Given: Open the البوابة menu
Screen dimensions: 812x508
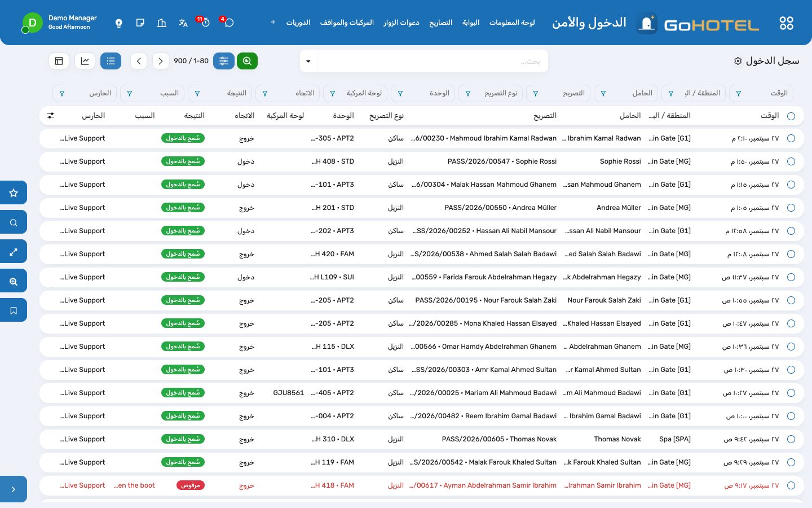Looking at the screenshot, I should [x=471, y=23].
